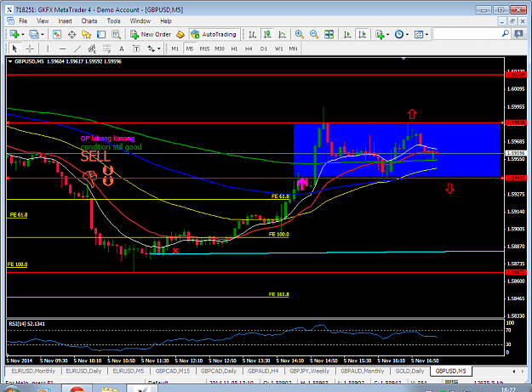Expand the Templates dropdown arrow
The image size is (532, 392).
(426, 35)
